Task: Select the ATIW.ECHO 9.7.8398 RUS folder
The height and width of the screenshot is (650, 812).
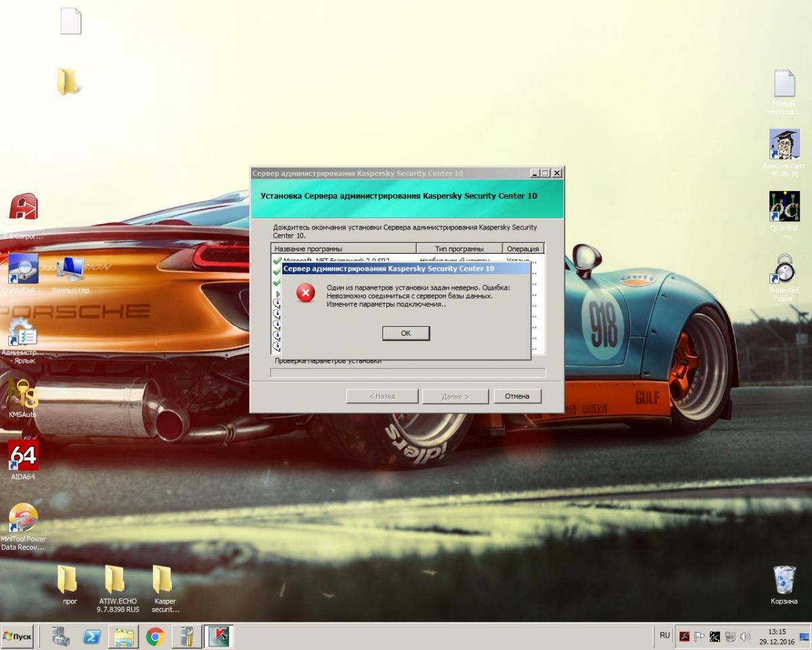Action: click(116, 589)
